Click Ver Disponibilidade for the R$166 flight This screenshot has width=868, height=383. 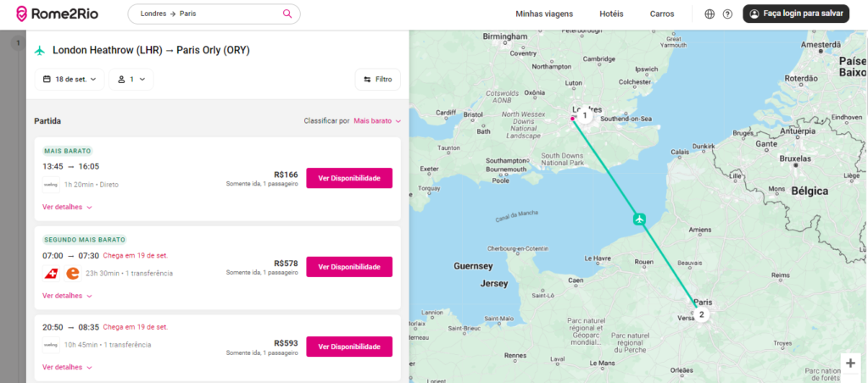click(348, 178)
